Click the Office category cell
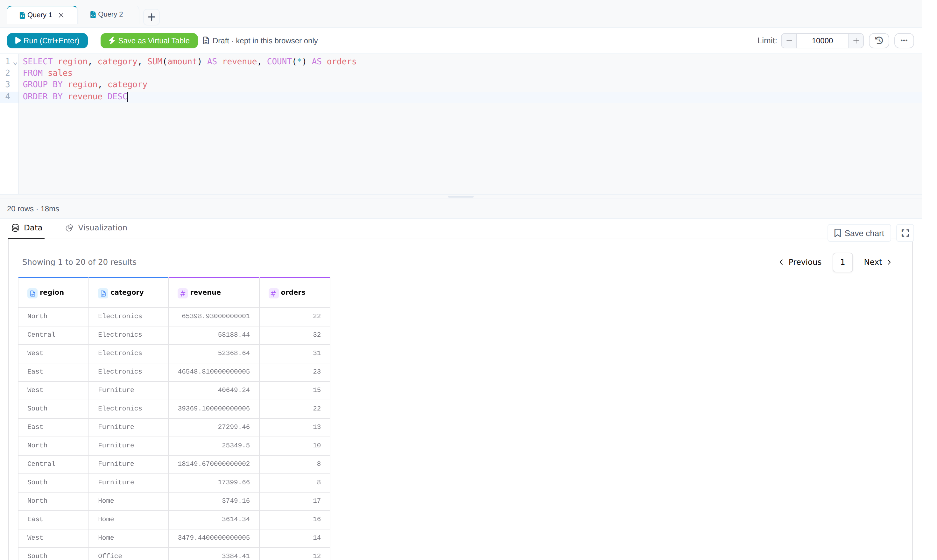 [128, 555]
